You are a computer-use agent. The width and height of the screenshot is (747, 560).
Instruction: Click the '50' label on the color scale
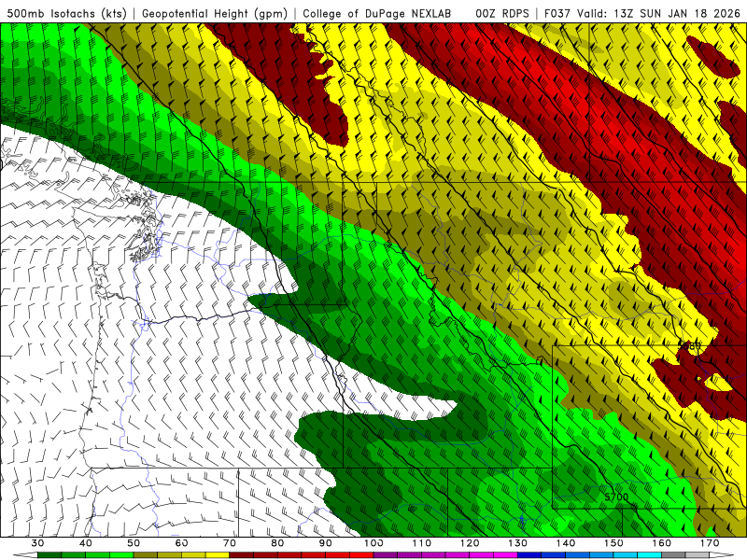134,543
